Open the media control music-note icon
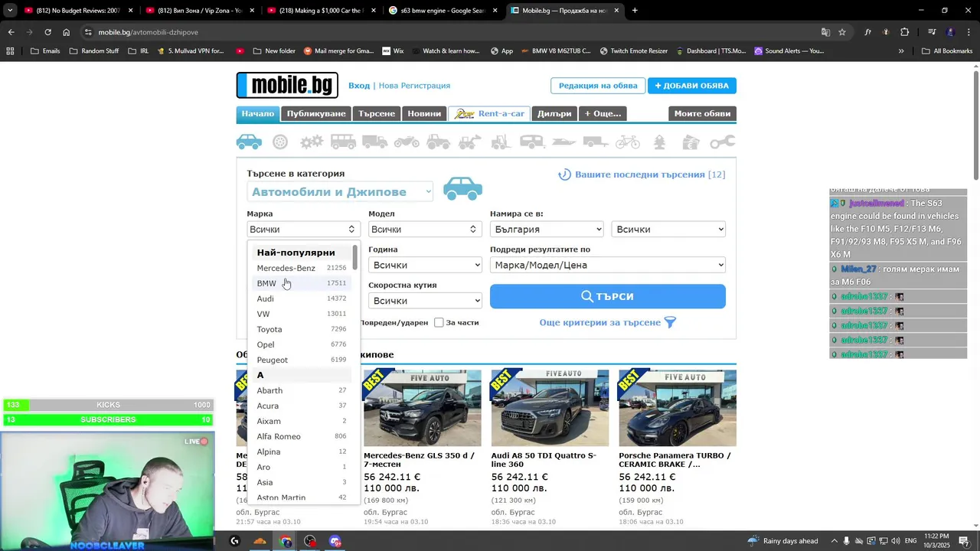Image resolution: width=980 pixels, height=551 pixels. click(x=932, y=32)
